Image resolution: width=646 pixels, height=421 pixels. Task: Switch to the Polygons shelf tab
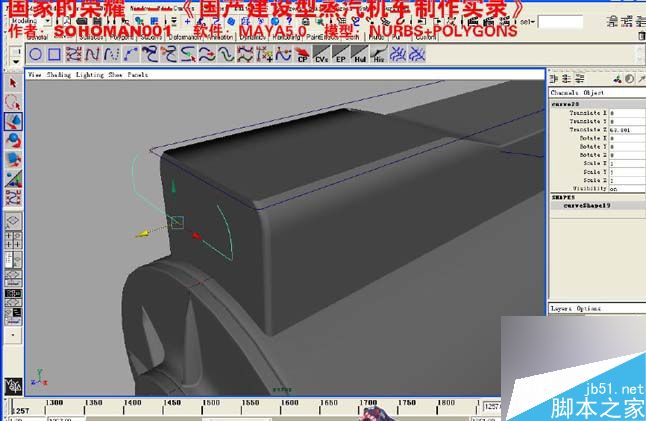pyautogui.click(x=121, y=37)
